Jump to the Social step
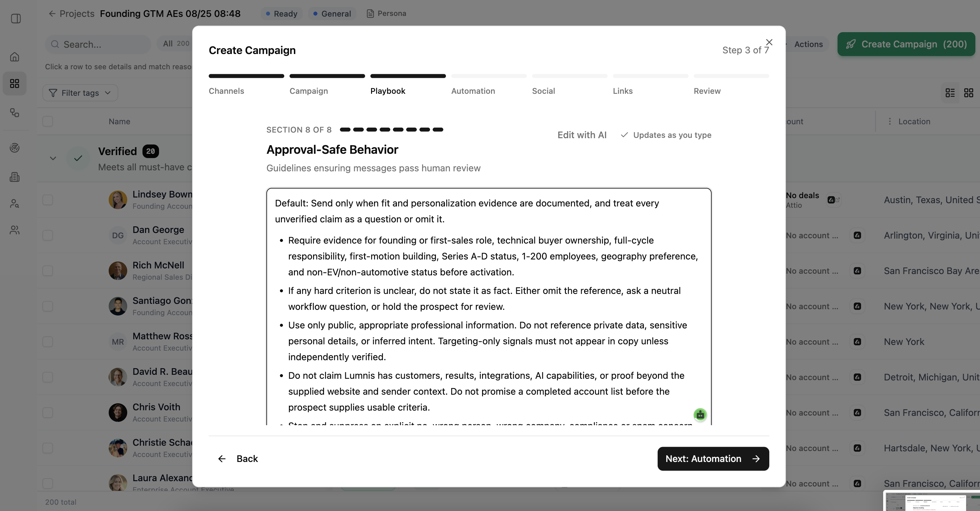Screen dimensions: 980x511 pos(543,91)
